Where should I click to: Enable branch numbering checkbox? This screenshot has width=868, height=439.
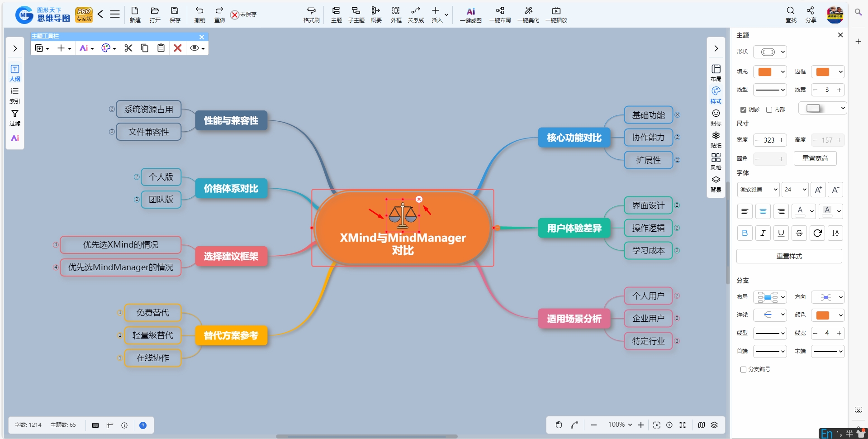point(743,369)
